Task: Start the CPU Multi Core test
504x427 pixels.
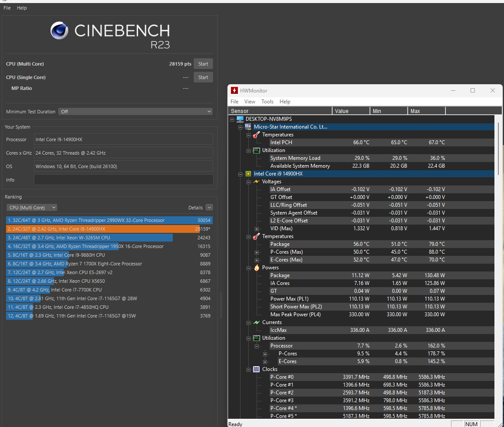Action: click(x=203, y=64)
